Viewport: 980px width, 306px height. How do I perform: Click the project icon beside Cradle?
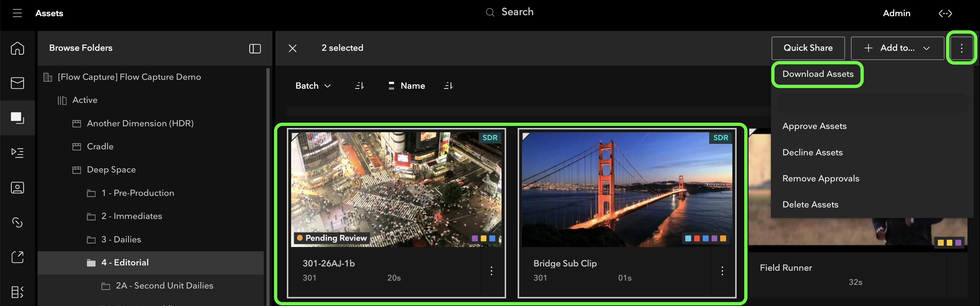click(77, 147)
